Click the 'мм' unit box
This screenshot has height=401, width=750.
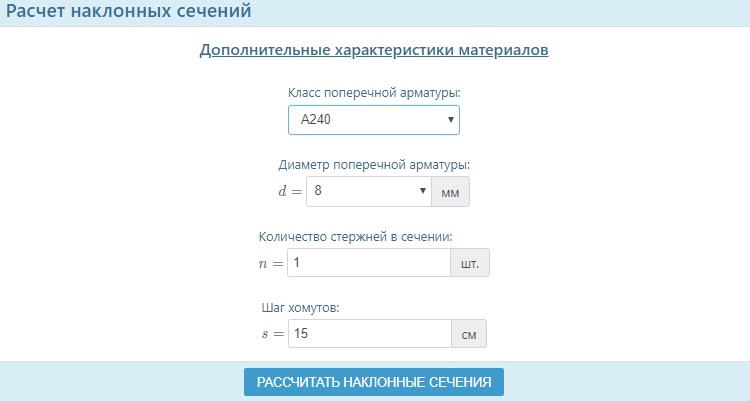click(450, 191)
